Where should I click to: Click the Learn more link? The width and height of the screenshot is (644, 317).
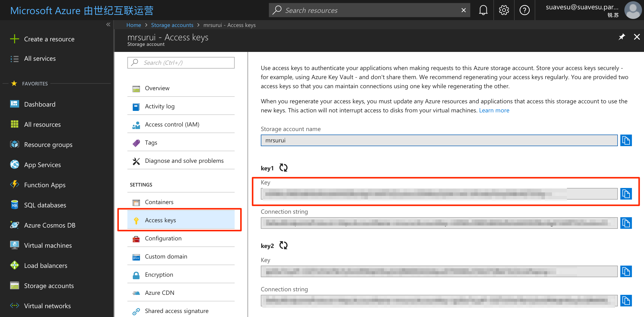coord(494,110)
